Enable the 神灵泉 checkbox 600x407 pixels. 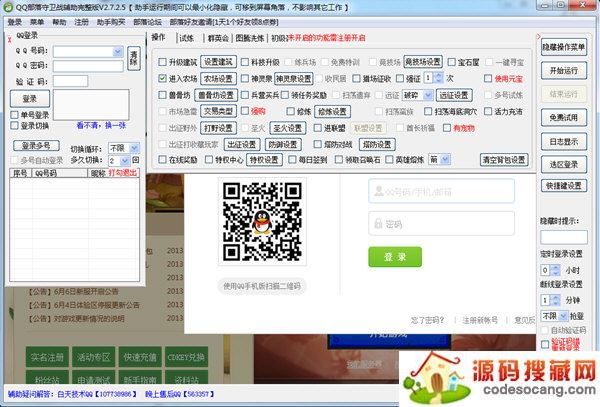[245, 78]
